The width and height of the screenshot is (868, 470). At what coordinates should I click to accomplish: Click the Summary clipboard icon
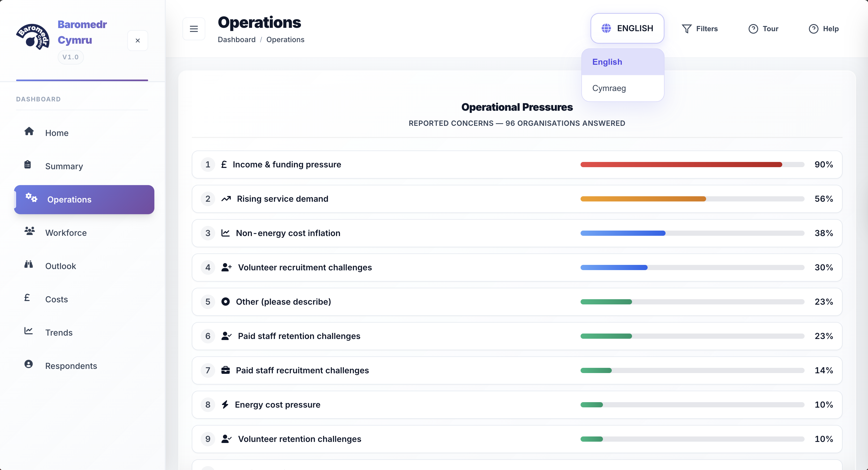point(28,165)
